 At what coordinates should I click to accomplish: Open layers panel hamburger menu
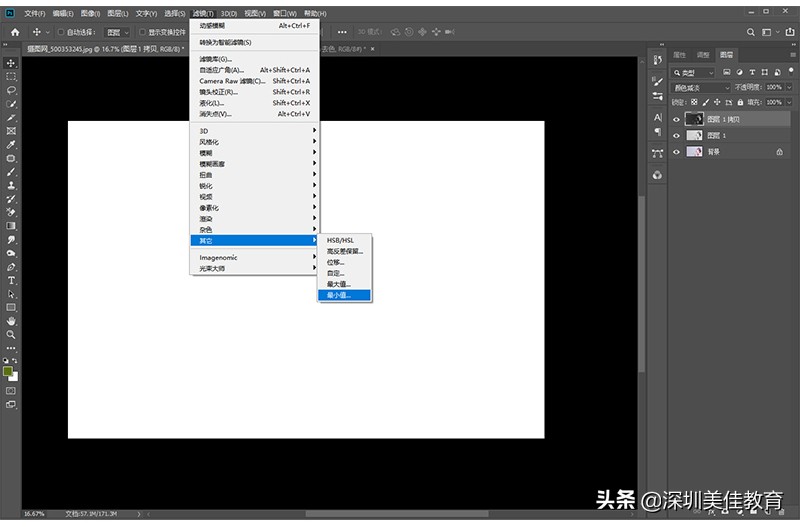click(792, 55)
